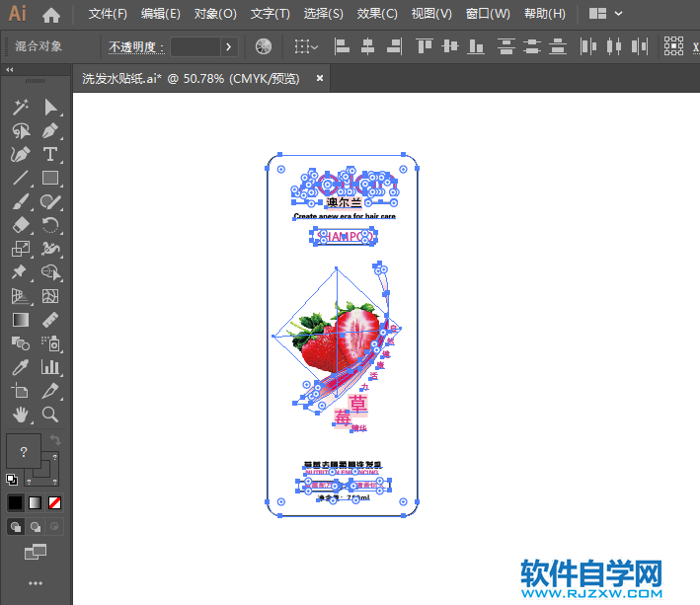Select the Gradient tool

tap(21, 320)
